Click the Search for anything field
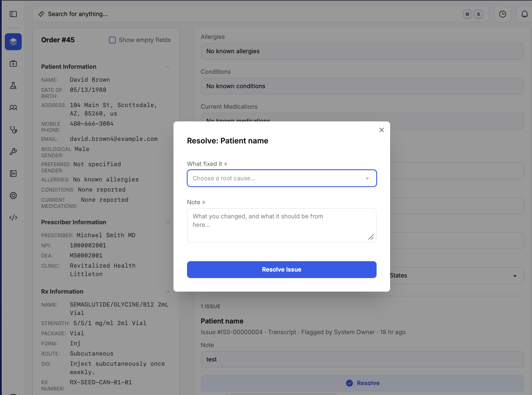 tap(260, 14)
